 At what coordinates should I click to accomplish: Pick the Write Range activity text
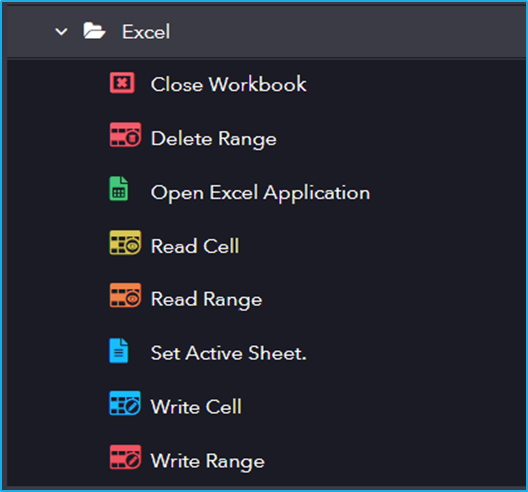207,461
